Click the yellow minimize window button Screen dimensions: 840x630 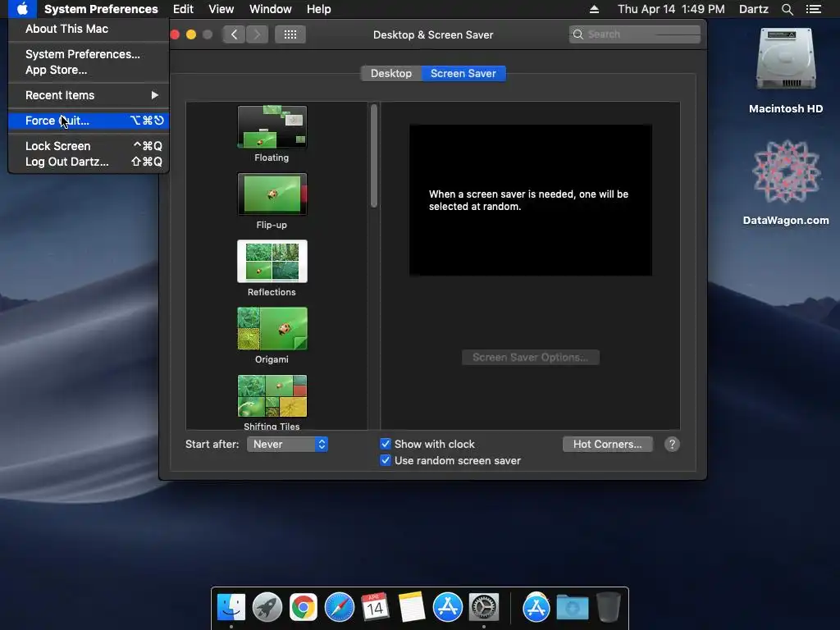pos(191,34)
